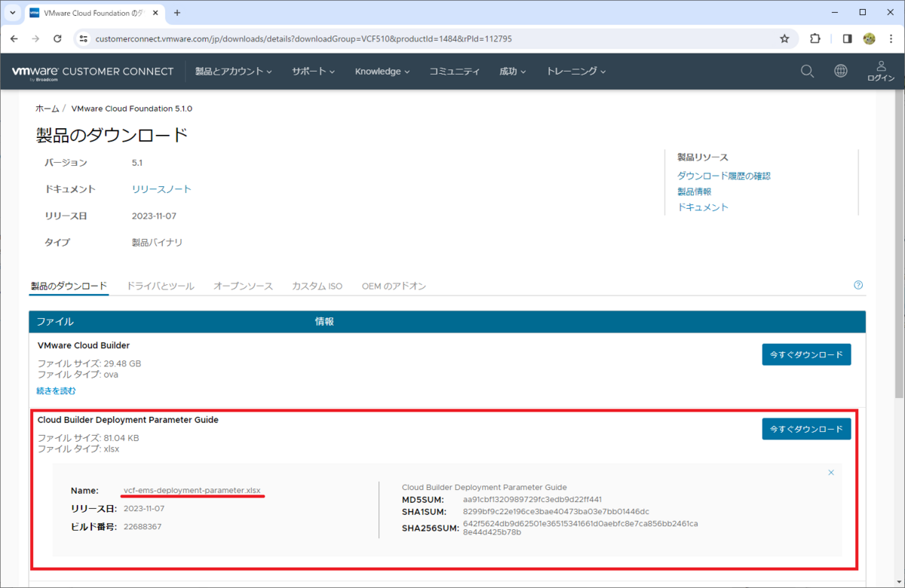Expand the Knowledge dropdown menu
Image resolution: width=905 pixels, height=588 pixels.
click(x=382, y=72)
